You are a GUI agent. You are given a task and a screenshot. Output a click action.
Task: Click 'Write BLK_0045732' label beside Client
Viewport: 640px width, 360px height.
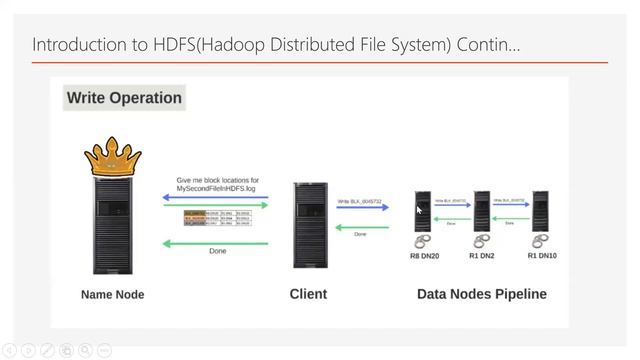coord(360,202)
